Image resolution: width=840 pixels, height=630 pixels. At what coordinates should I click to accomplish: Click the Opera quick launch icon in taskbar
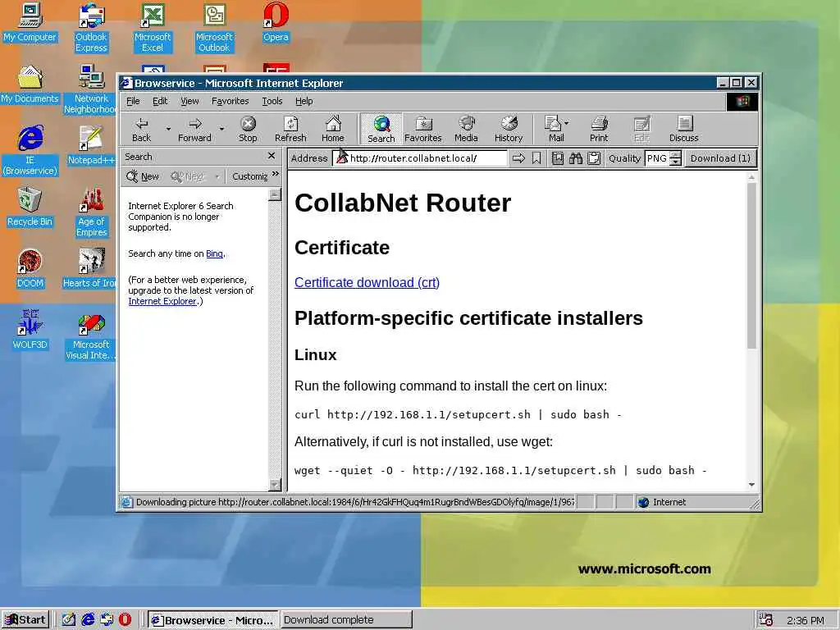click(x=125, y=619)
